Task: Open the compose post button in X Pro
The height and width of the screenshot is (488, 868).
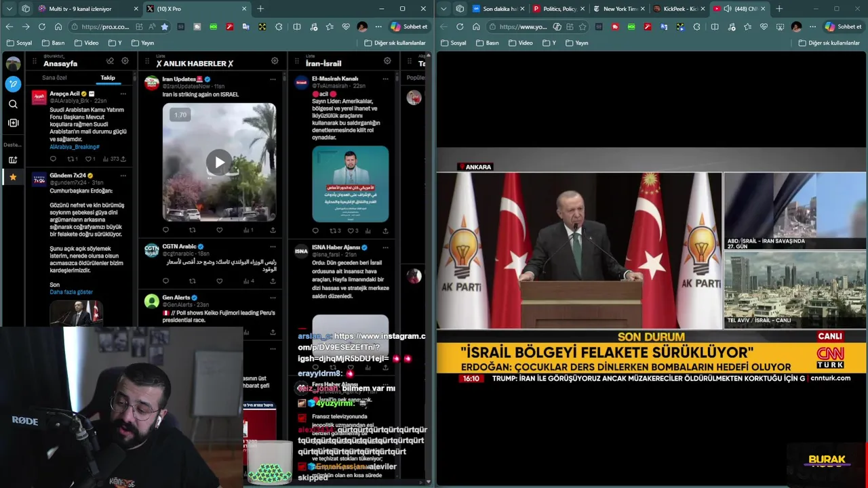Action: [13, 84]
